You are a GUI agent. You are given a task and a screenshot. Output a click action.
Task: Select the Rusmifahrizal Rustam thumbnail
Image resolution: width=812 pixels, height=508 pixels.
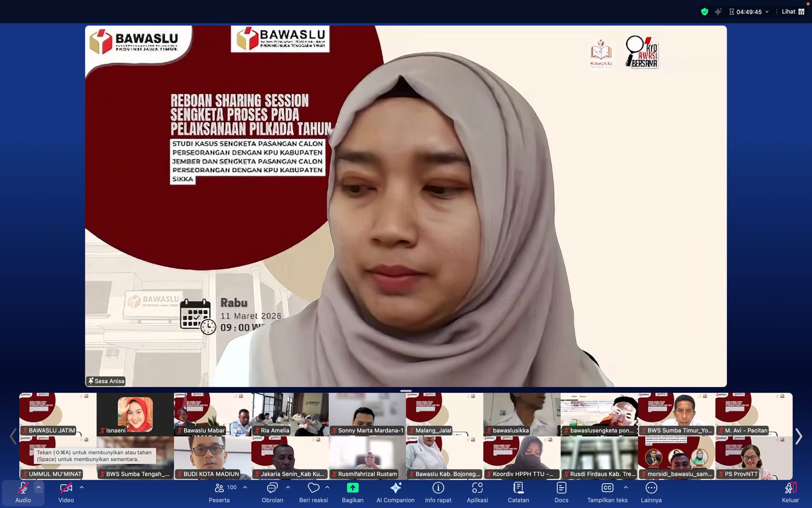tap(367, 458)
